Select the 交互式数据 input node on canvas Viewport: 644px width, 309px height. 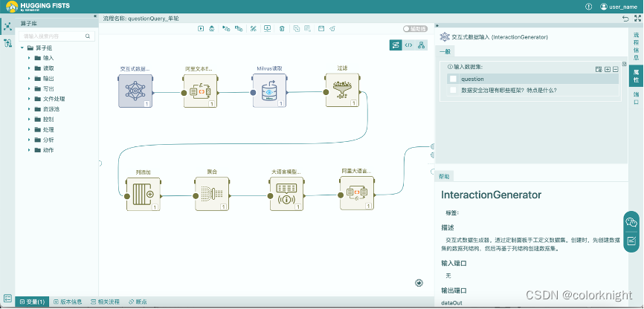point(135,91)
